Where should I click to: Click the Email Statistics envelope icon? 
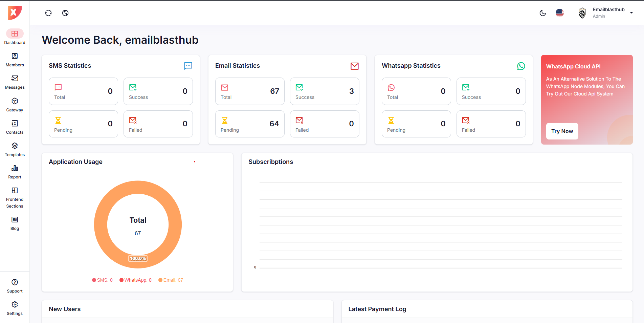355,66
